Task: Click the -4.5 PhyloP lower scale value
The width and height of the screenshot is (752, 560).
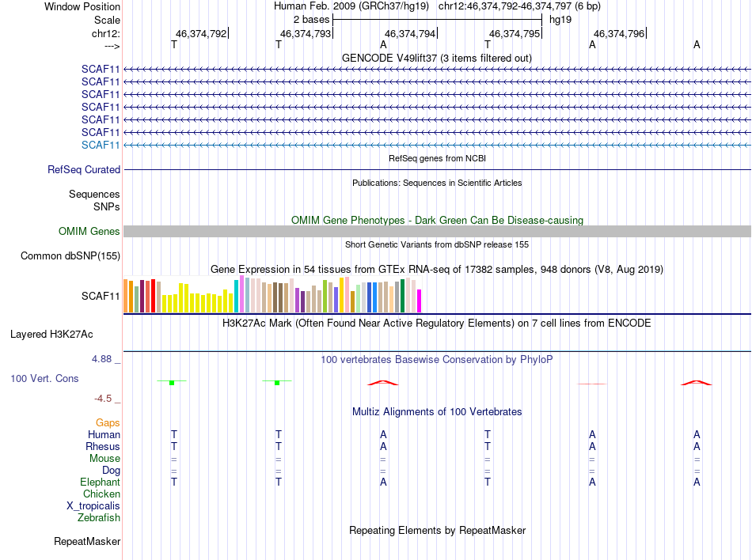Action: (x=103, y=399)
